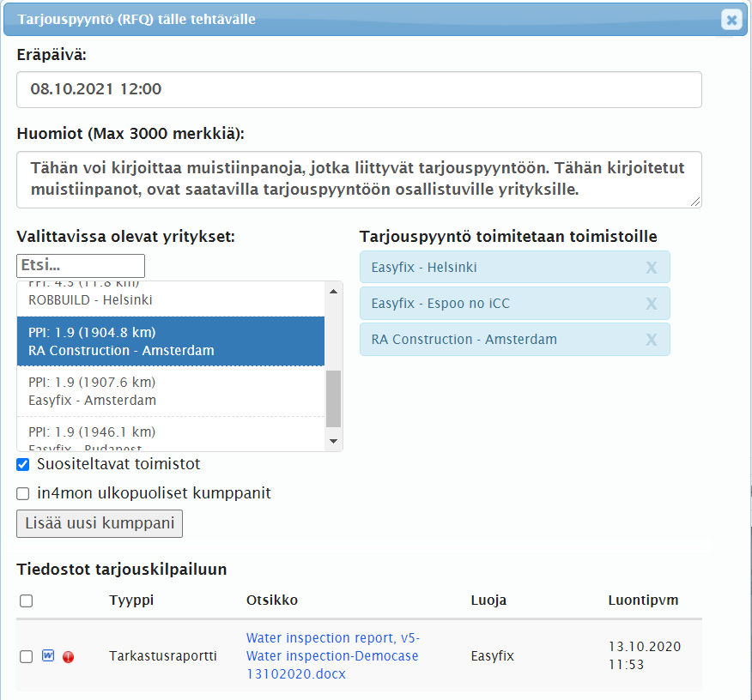Click Lisää uusi kumppani button
Screen dimensions: 752x700
tap(100, 523)
